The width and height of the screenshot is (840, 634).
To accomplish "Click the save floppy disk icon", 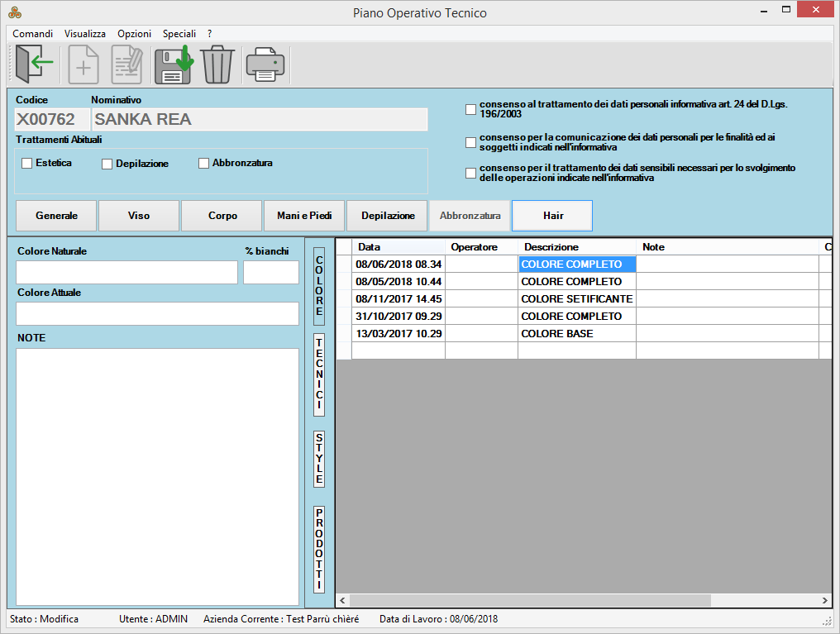I will (x=172, y=64).
